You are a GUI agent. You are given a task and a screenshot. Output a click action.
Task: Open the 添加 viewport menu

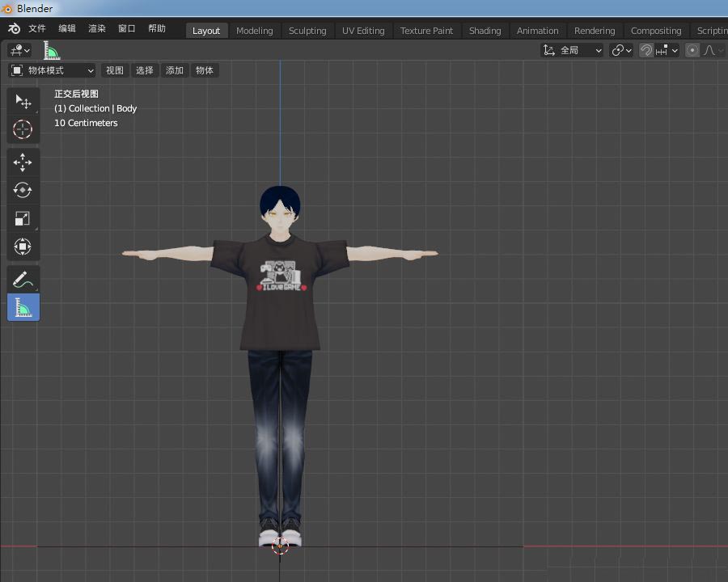pos(175,70)
